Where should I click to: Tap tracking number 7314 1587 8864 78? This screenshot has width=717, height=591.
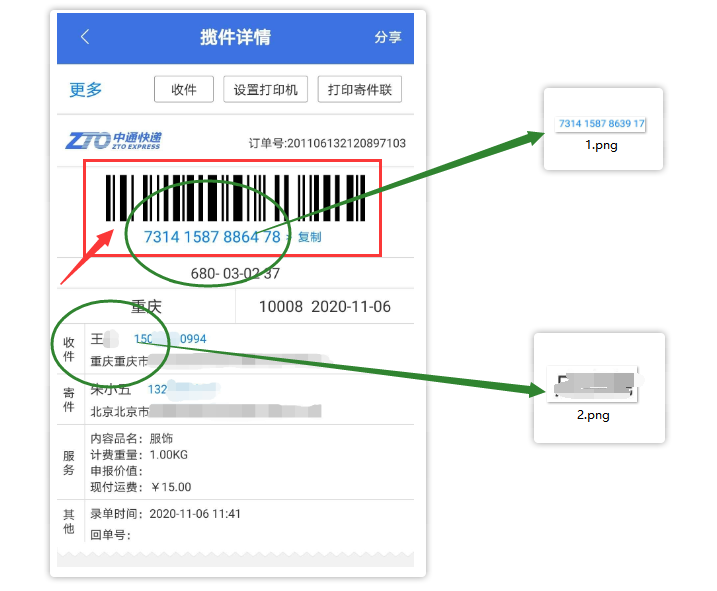click(x=212, y=237)
